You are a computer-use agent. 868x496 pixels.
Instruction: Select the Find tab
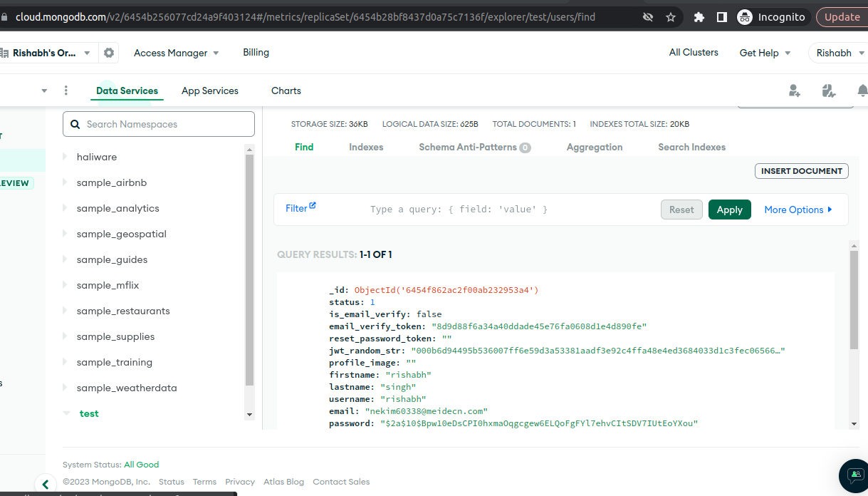(x=304, y=147)
